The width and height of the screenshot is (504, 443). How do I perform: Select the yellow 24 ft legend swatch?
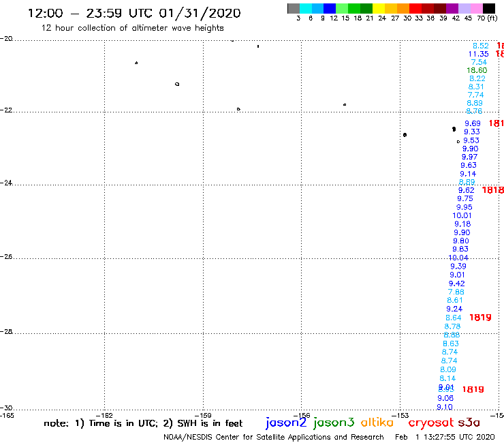pos(378,8)
